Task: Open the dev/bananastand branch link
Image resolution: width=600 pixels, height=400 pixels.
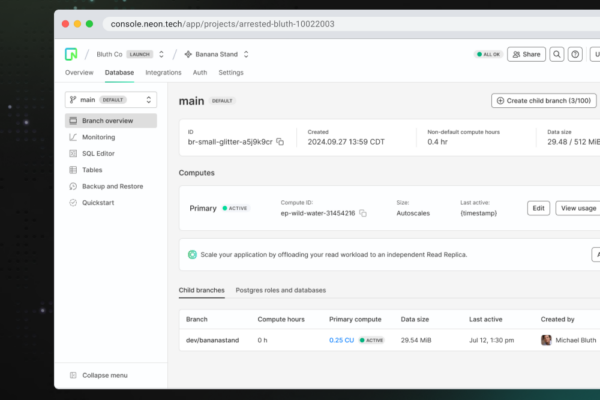Action: coord(212,340)
